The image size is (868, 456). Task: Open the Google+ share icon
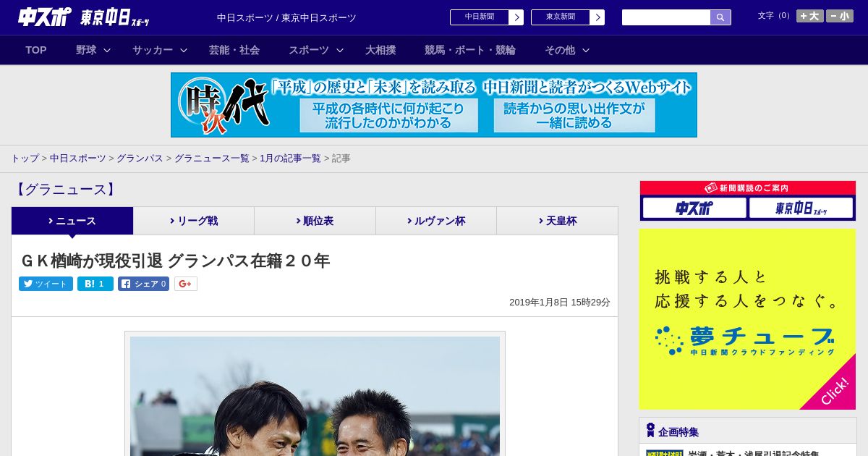tap(185, 284)
